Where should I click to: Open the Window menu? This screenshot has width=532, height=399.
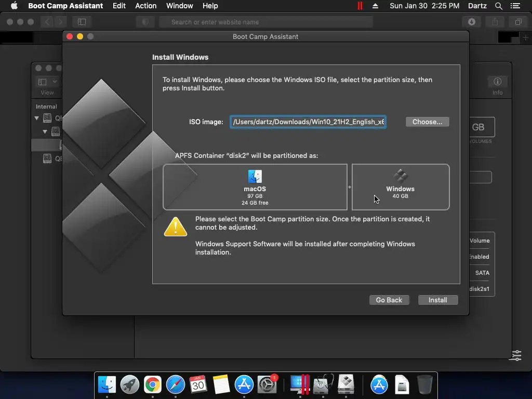pyautogui.click(x=179, y=6)
